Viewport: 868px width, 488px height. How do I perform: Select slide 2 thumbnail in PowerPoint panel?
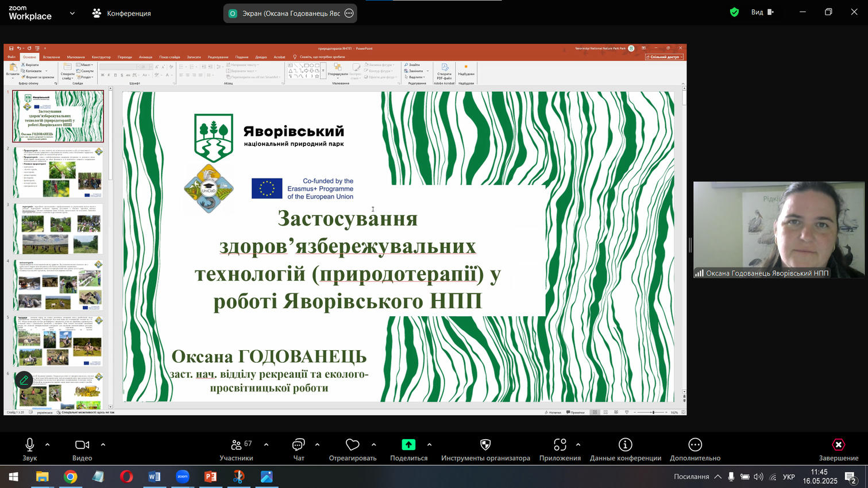pos(58,172)
